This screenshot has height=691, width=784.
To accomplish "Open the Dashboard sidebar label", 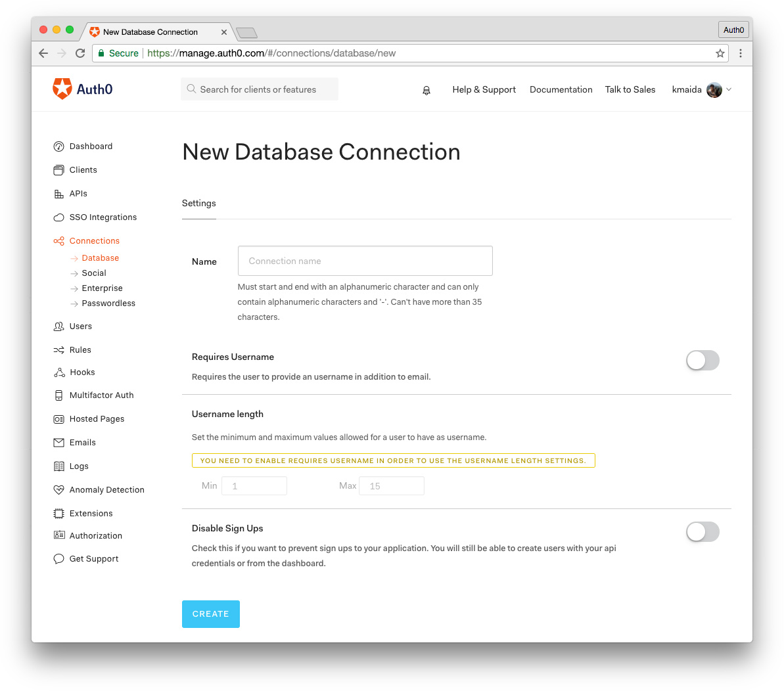I will click(91, 146).
